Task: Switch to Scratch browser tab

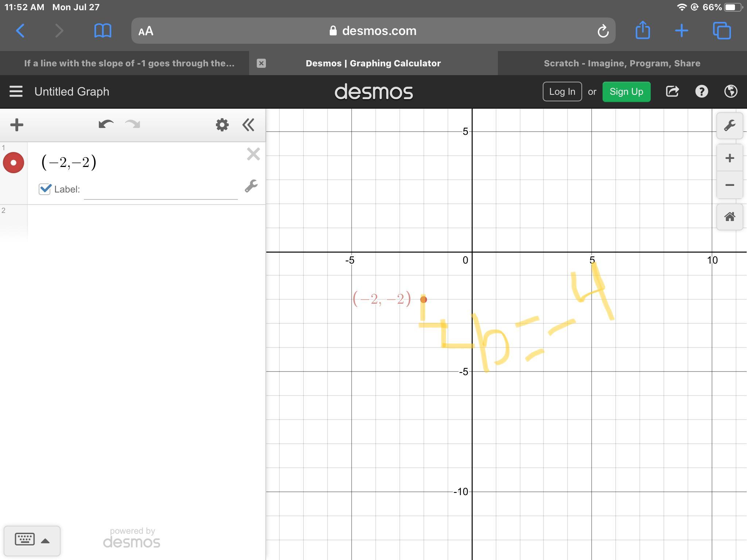Action: coord(622,63)
